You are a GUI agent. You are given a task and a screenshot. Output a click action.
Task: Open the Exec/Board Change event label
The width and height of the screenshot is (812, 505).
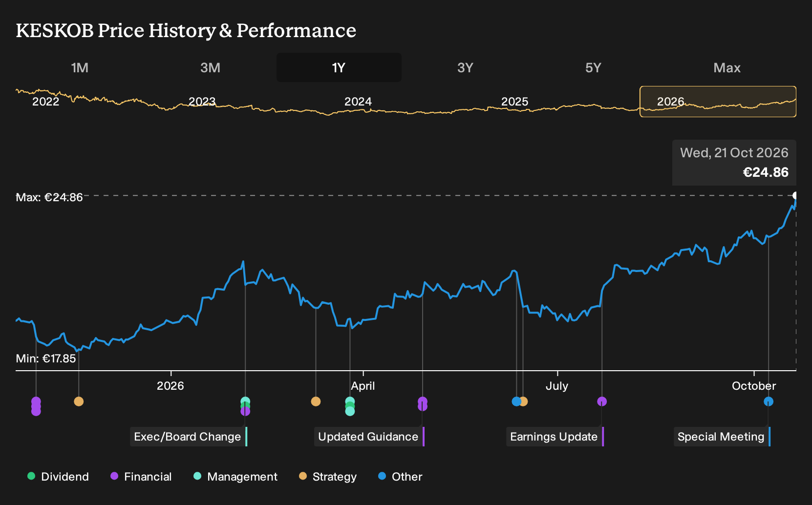189,437
